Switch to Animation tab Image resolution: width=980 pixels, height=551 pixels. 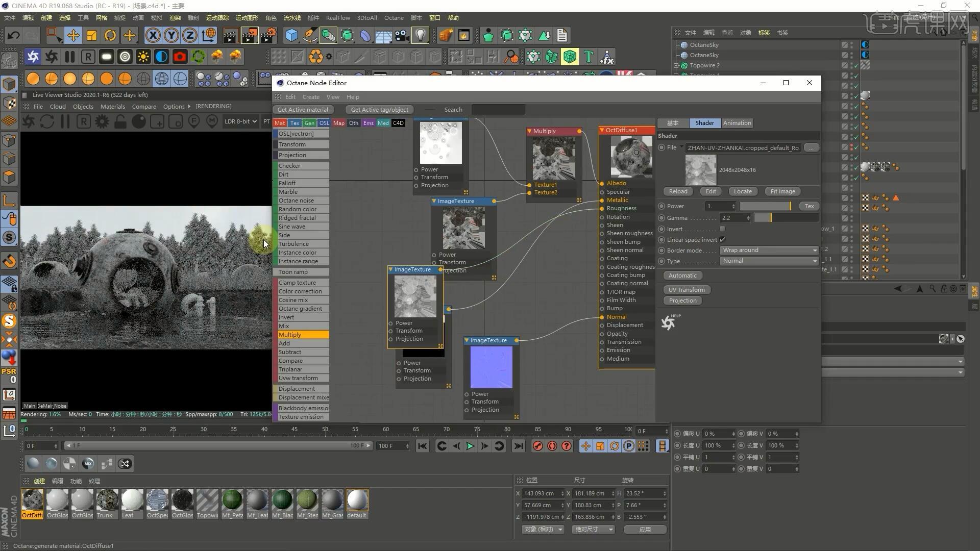(737, 123)
